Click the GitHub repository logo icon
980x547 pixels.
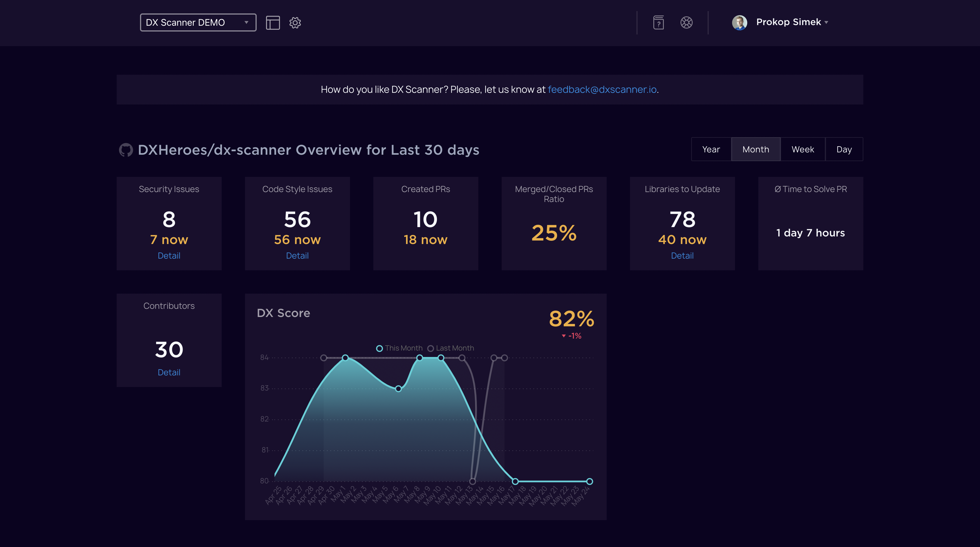click(x=125, y=150)
